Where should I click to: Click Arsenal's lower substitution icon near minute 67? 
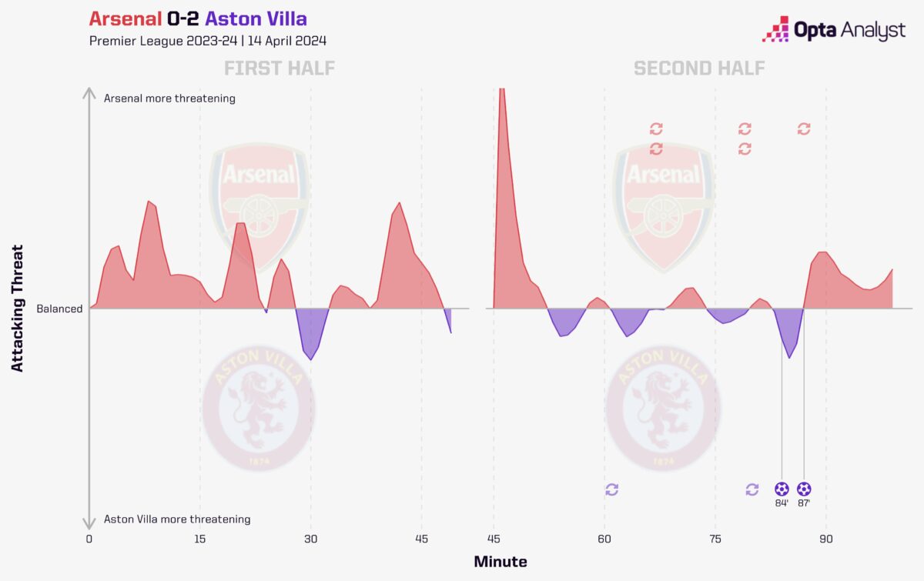[x=656, y=149]
